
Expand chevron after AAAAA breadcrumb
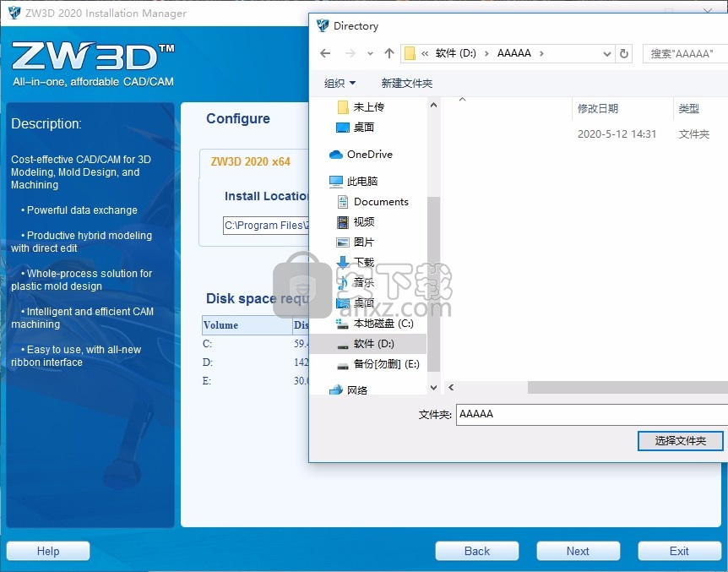[x=541, y=53]
